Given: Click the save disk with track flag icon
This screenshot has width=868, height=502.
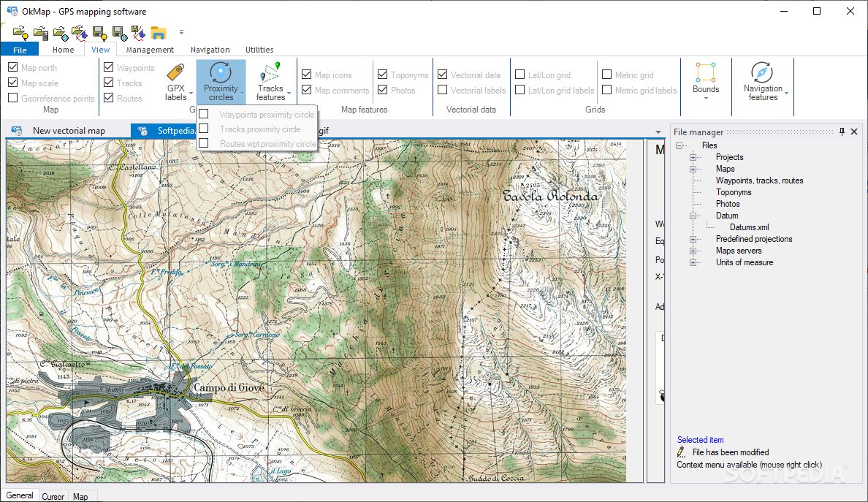Looking at the screenshot, I should point(138,33).
